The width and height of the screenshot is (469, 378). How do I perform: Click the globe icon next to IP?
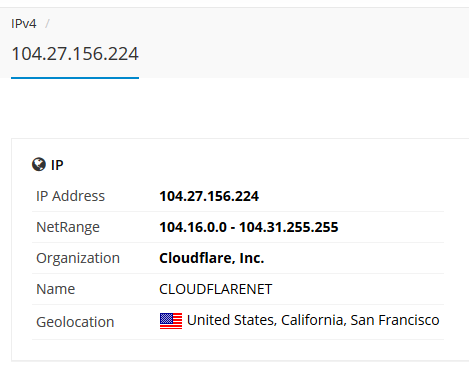(x=39, y=164)
